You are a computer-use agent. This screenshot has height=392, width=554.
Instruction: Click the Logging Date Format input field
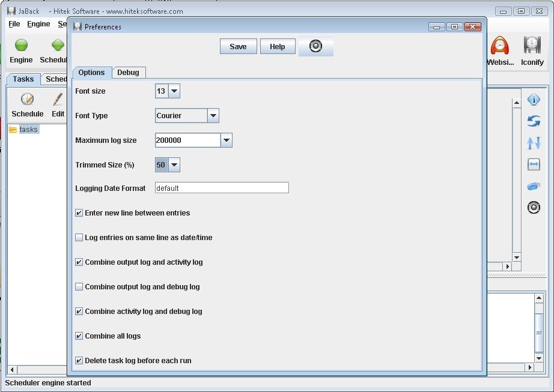[x=222, y=188]
